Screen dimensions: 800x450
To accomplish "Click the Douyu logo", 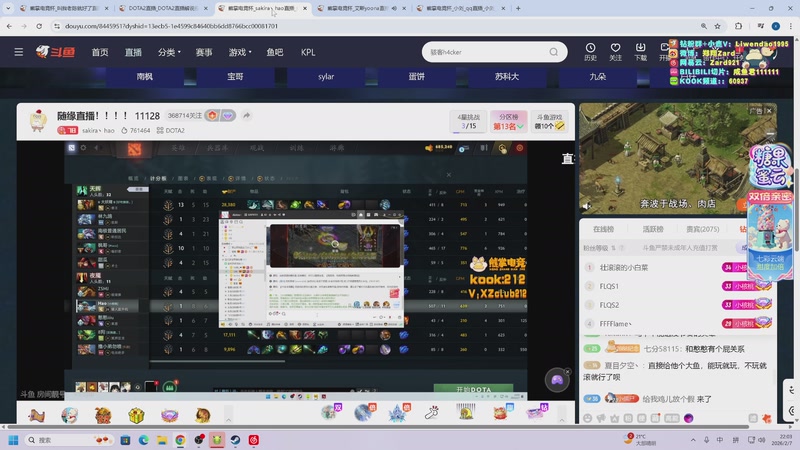I will click(x=55, y=52).
